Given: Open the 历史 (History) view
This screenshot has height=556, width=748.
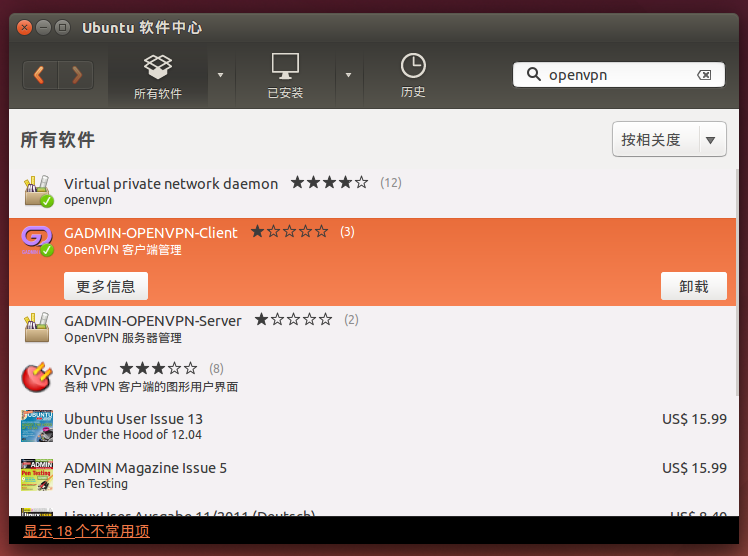Looking at the screenshot, I should click(413, 76).
